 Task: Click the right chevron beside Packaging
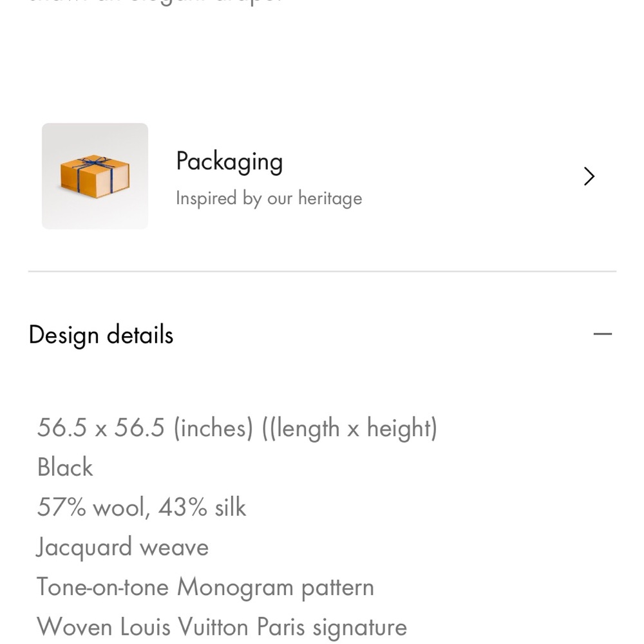[589, 176]
